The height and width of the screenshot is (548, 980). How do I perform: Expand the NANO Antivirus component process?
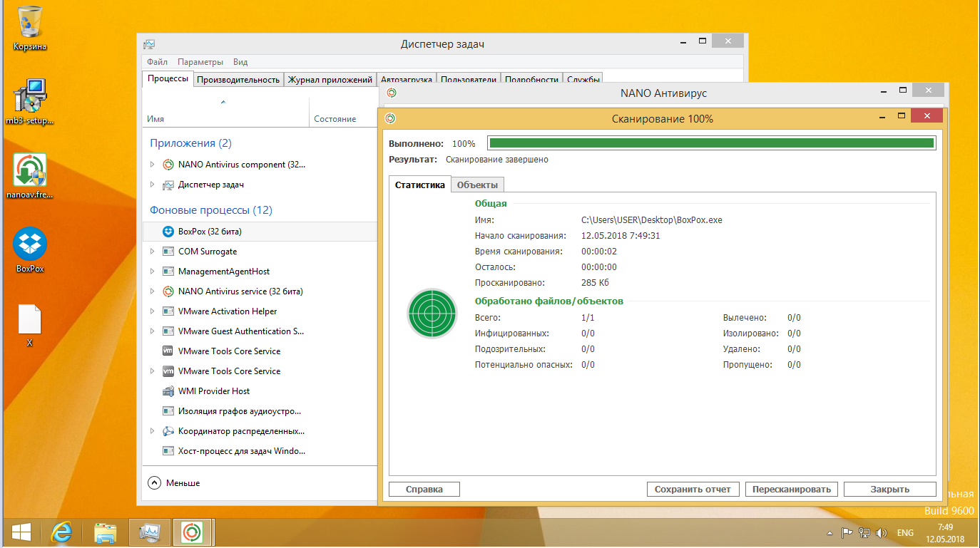(152, 165)
